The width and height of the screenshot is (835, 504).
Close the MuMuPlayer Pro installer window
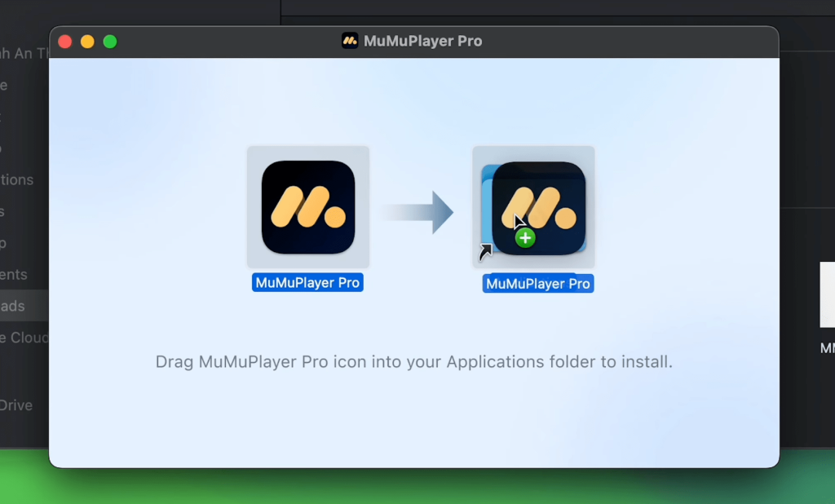click(x=65, y=42)
